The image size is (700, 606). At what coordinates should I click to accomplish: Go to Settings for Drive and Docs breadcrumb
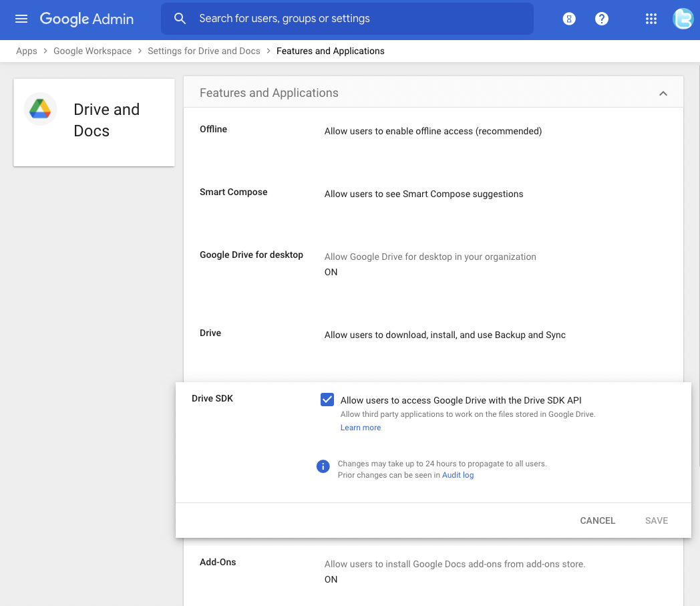[x=204, y=51]
